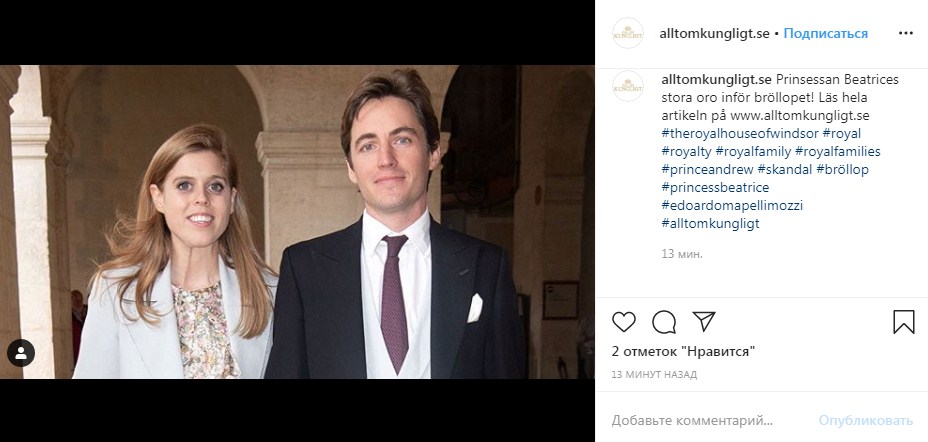Save post with bookmark icon

click(x=903, y=322)
